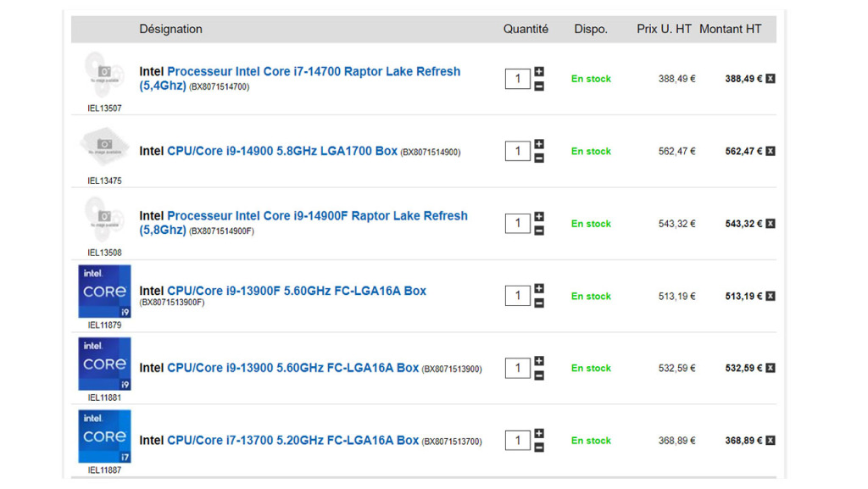Decrease quantity for Core i9-13900F Box
This screenshot has height=489, width=868.
click(538, 303)
